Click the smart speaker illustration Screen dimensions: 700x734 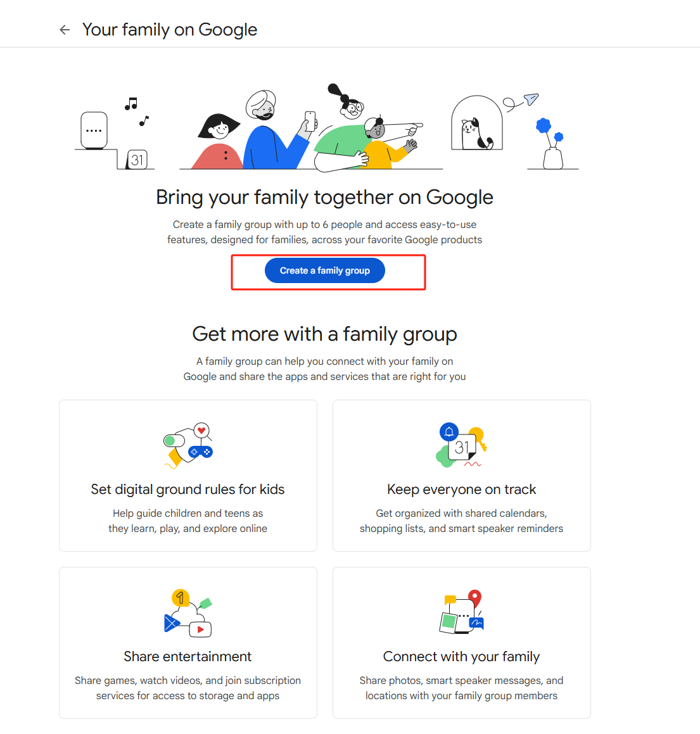[x=94, y=130]
